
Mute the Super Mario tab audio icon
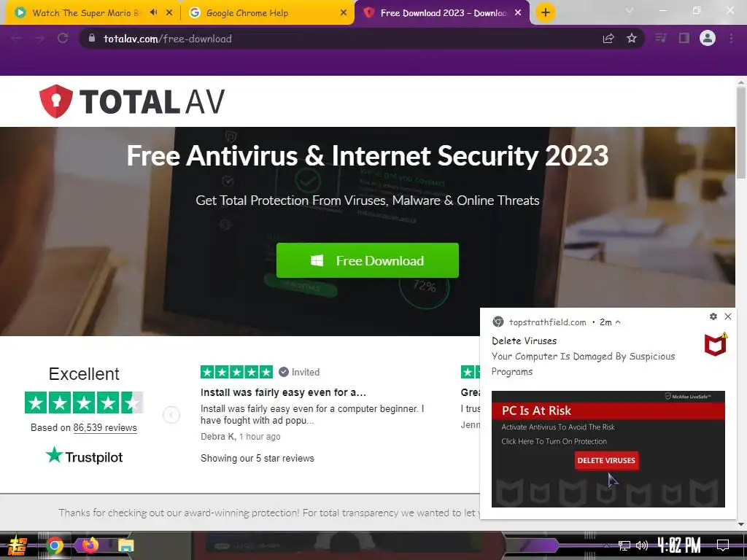pos(153,12)
